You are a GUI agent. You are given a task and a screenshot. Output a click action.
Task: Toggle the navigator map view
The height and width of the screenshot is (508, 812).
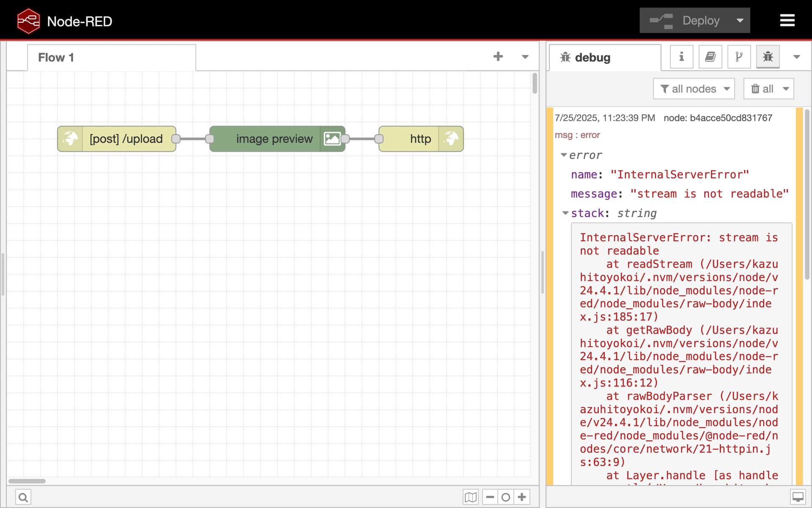470,497
